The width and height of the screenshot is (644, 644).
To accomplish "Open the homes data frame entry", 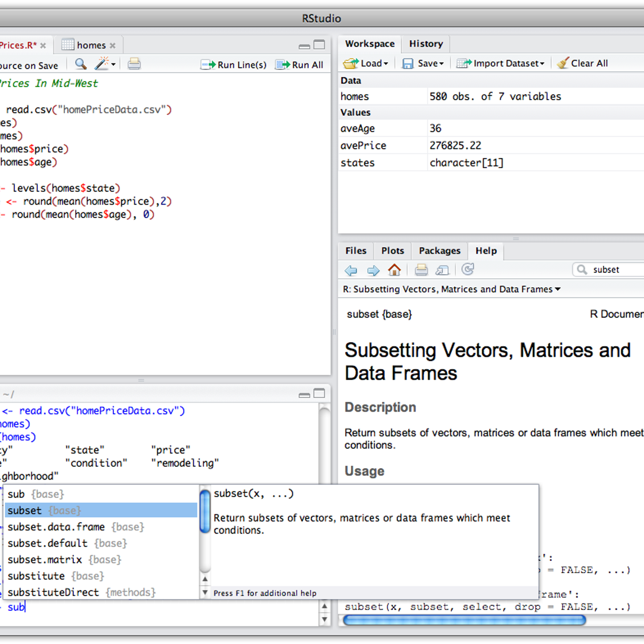I will [x=491, y=96].
